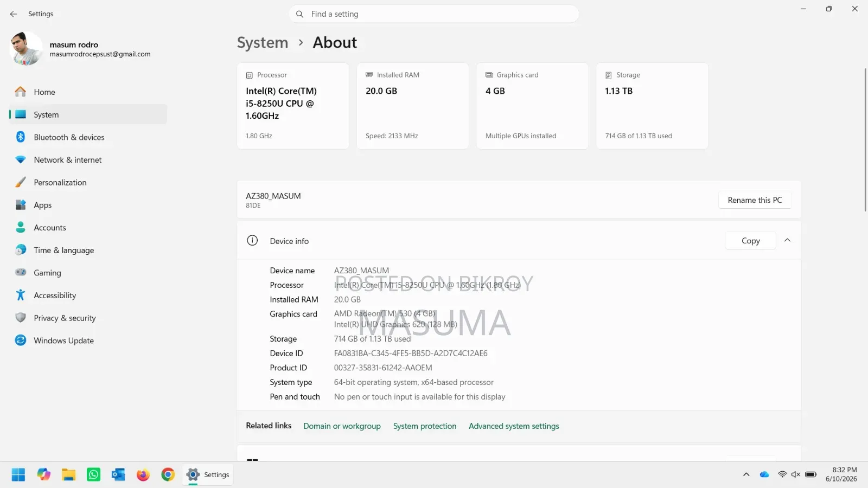The height and width of the screenshot is (488, 868).
Task: Click System in the breadcrumb
Action: [x=263, y=42]
